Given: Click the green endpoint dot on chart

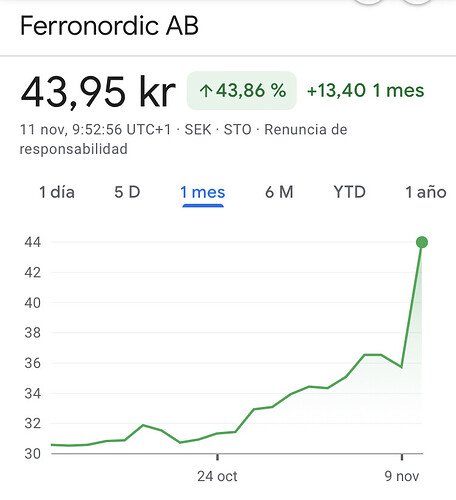Looking at the screenshot, I should click(x=422, y=242).
